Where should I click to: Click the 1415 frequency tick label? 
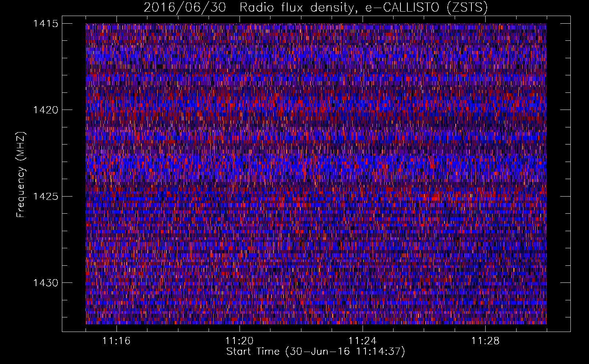46,24
